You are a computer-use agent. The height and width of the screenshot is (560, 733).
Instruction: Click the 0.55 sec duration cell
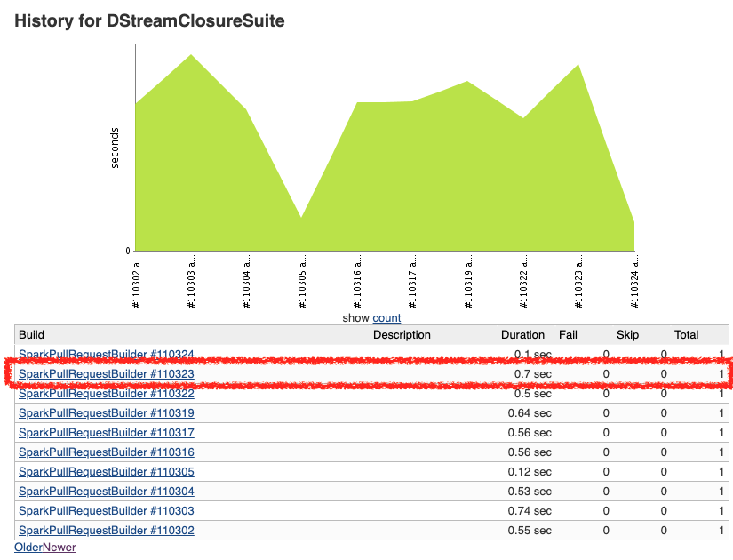pyautogui.click(x=530, y=531)
